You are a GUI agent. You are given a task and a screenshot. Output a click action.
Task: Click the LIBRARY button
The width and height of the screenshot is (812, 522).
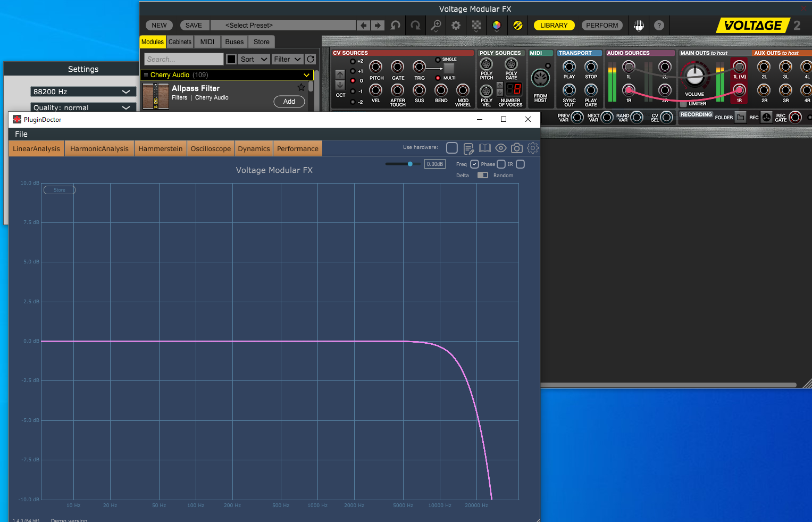(554, 26)
